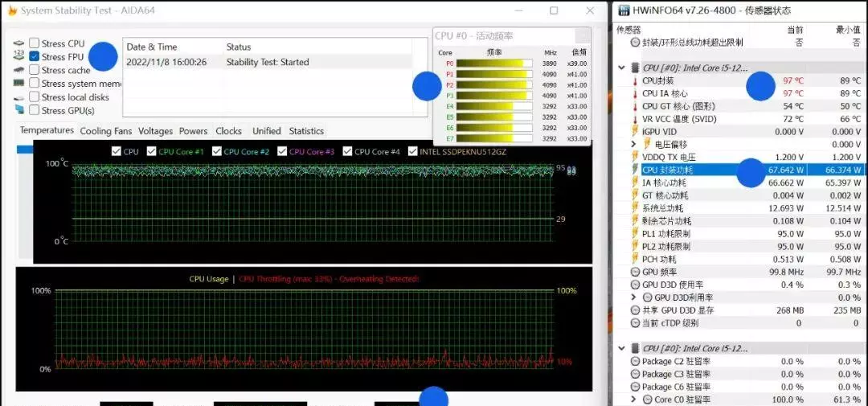Collapse the second CPU [#0] Intel Core group
The image size is (868, 406).
(x=621, y=348)
